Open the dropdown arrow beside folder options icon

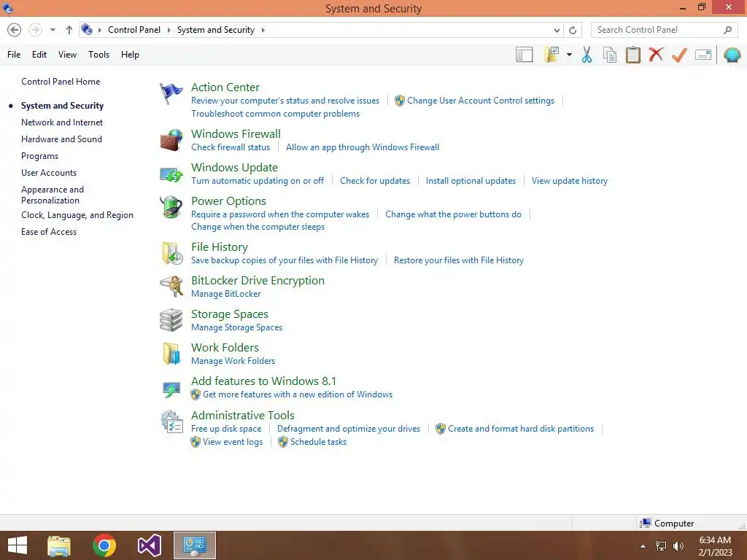(569, 55)
